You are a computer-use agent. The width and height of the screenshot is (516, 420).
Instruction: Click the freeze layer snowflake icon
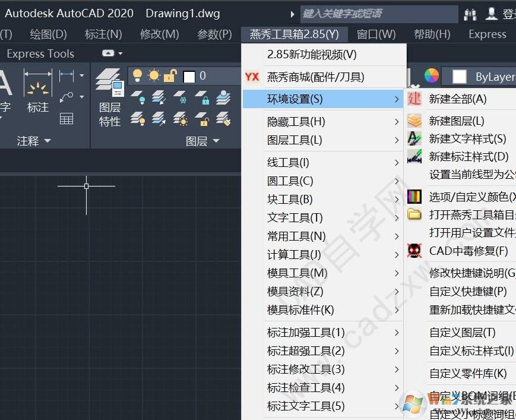coord(183,99)
